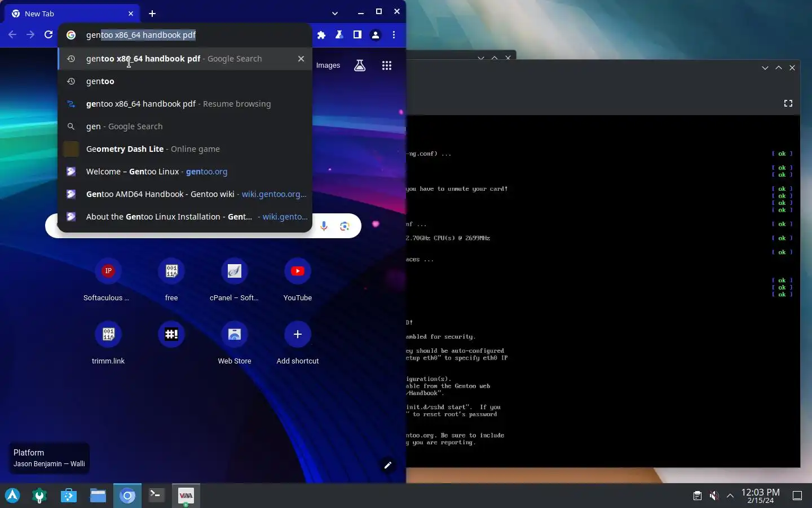The width and height of the screenshot is (812, 508).
Task: Open the Discover software store in taskbar
Action: [69, 496]
